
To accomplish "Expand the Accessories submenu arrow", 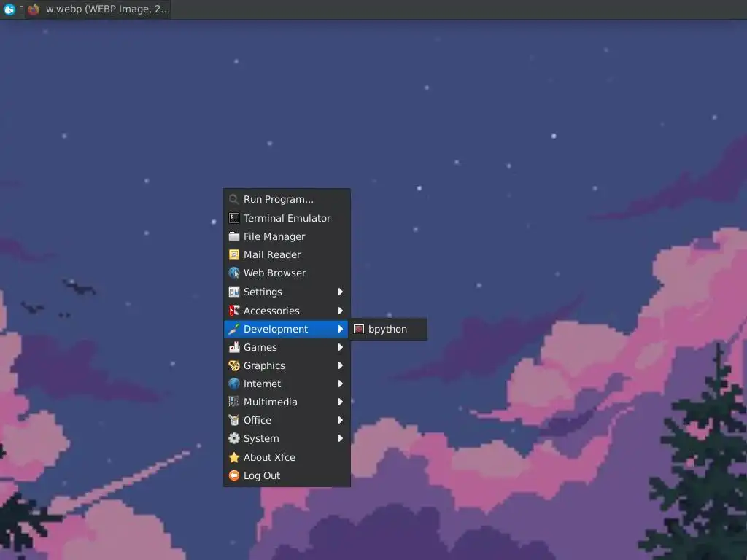I will click(340, 311).
